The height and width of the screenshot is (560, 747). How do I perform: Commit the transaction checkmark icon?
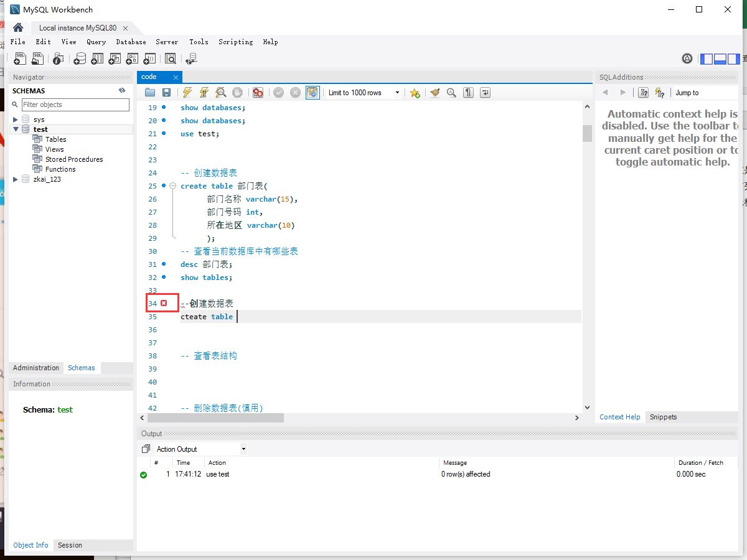pos(278,93)
